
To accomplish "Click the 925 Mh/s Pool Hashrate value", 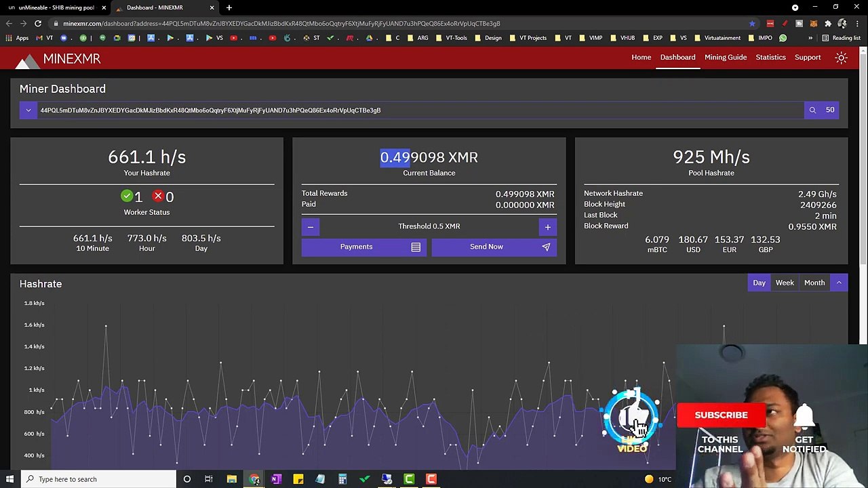I will click(x=711, y=157).
